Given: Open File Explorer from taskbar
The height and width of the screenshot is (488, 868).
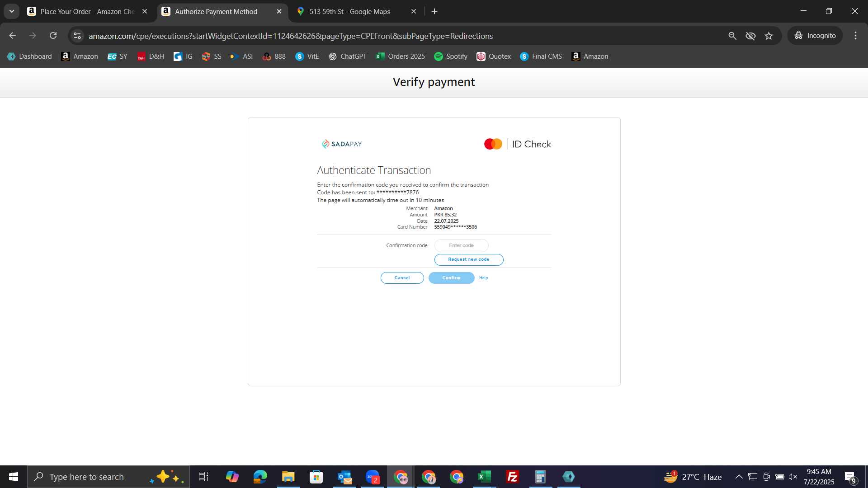Looking at the screenshot, I should tap(288, 477).
